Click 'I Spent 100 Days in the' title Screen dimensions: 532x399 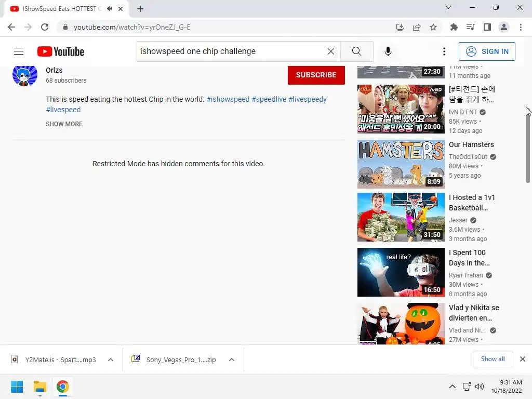(x=469, y=258)
